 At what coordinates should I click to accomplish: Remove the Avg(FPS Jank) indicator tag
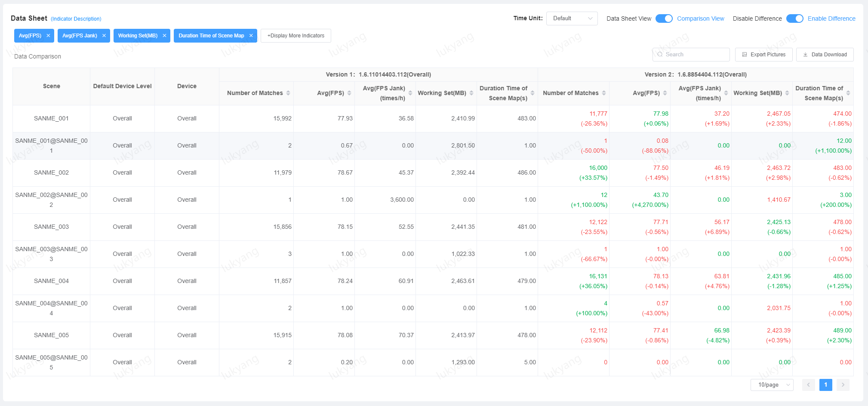point(104,36)
